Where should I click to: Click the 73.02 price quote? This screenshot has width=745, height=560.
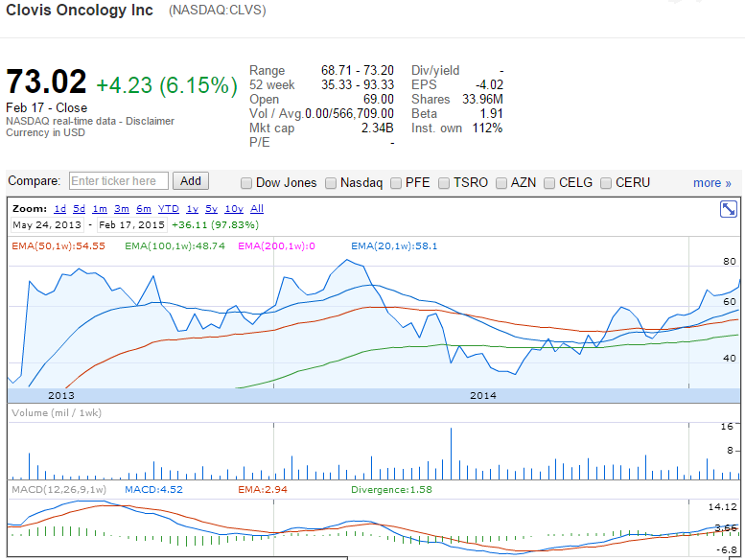click(x=46, y=82)
